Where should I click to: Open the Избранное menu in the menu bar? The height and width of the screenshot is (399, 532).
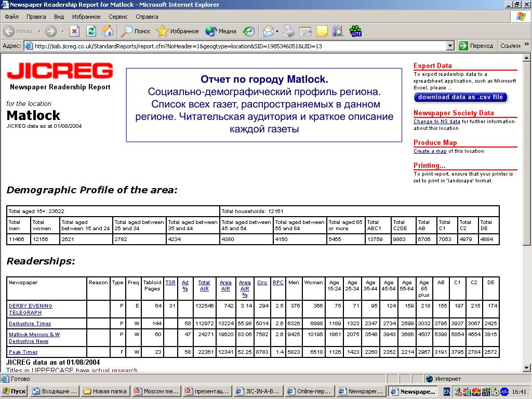pyautogui.click(x=86, y=17)
